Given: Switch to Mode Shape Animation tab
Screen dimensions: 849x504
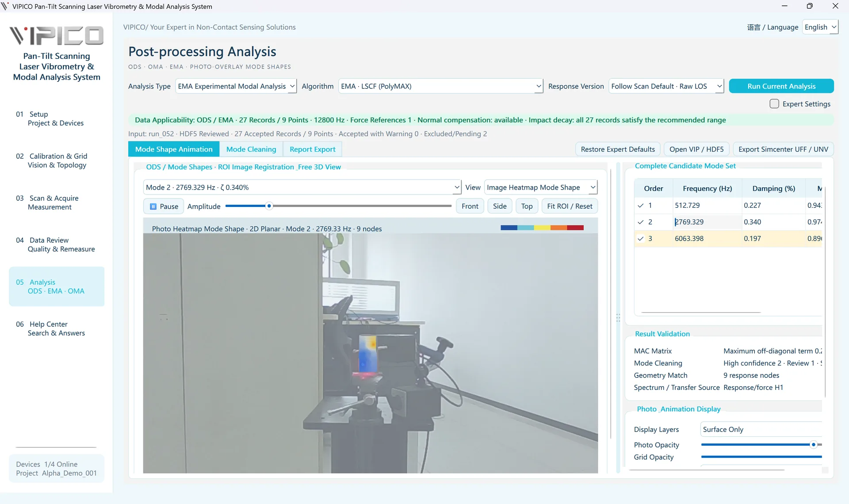Looking at the screenshot, I should click(174, 149).
